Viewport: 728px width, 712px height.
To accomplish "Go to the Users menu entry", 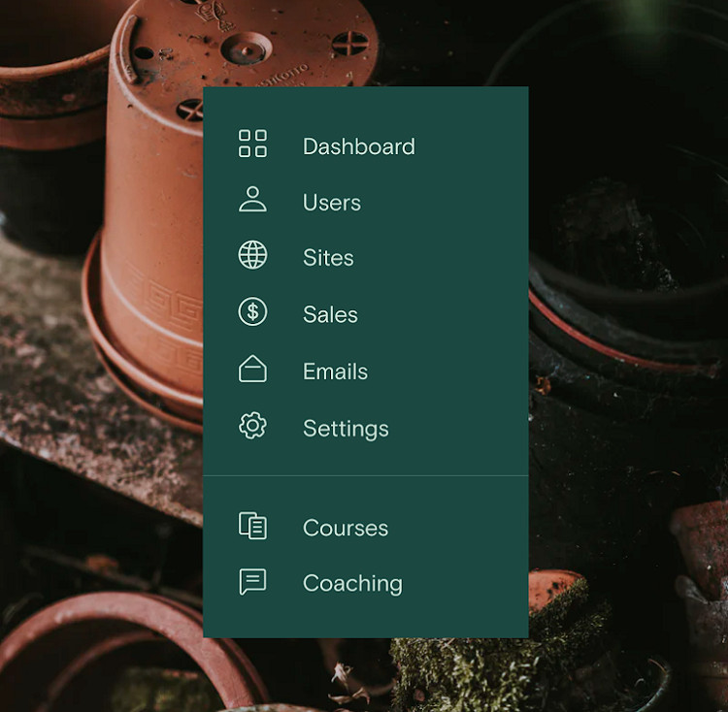I will 332,203.
